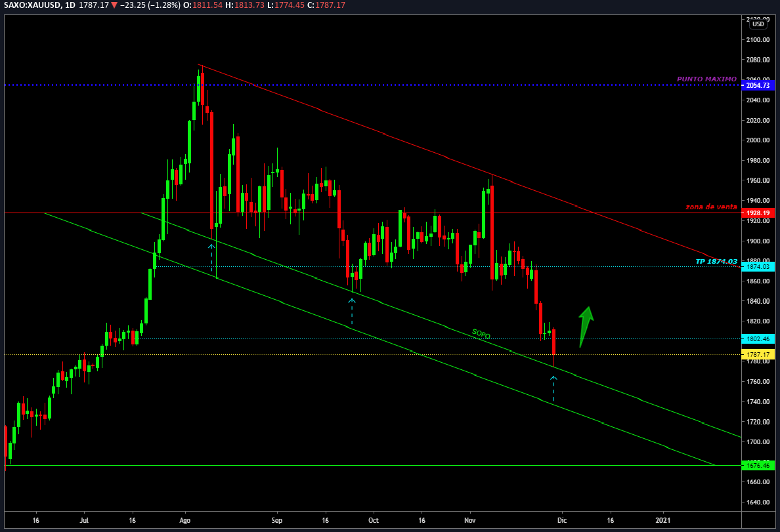Select the PUNTO MAXIMO text label
Screen dimensions: 780x532
706,79
